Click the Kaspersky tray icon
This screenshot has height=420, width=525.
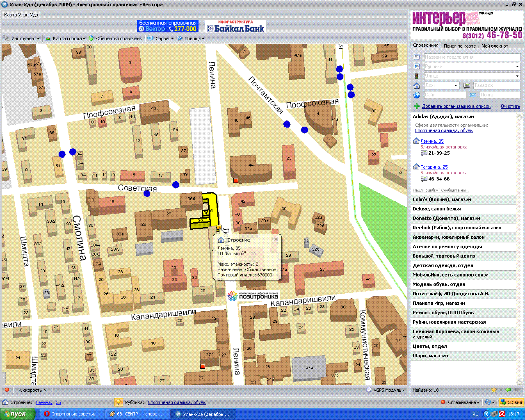(x=502, y=414)
